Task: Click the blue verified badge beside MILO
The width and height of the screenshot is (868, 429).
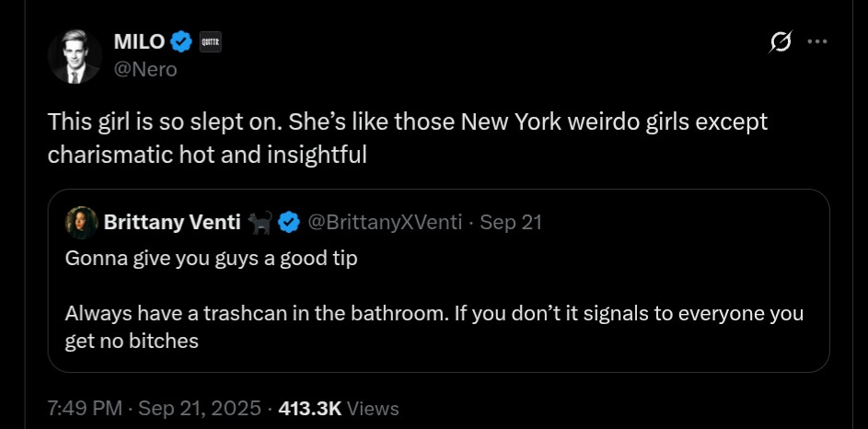Action: point(182,41)
